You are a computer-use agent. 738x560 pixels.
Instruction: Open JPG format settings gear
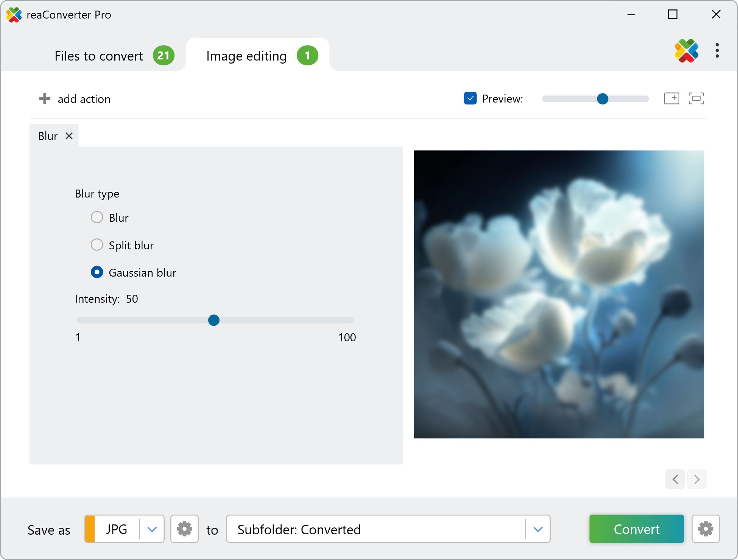(x=184, y=529)
